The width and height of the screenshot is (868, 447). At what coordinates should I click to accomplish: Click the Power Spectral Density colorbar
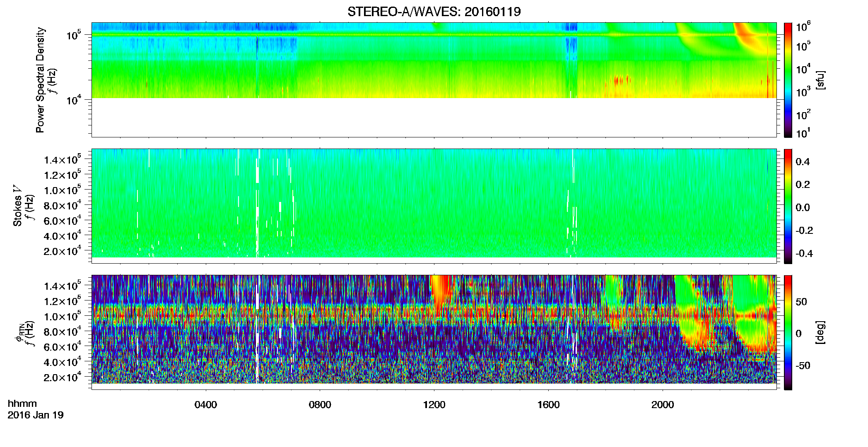pyautogui.click(x=788, y=80)
